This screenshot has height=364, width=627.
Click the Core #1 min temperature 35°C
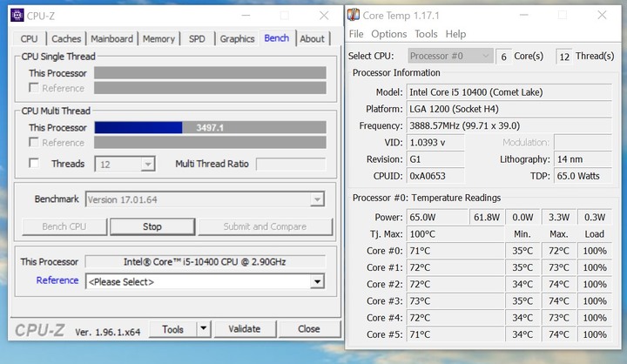pos(522,267)
